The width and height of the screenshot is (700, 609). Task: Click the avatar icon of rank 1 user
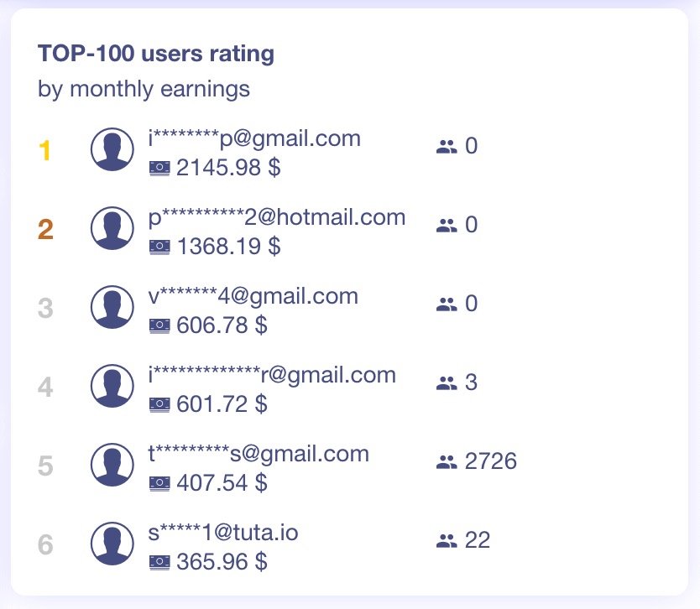(x=112, y=150)
